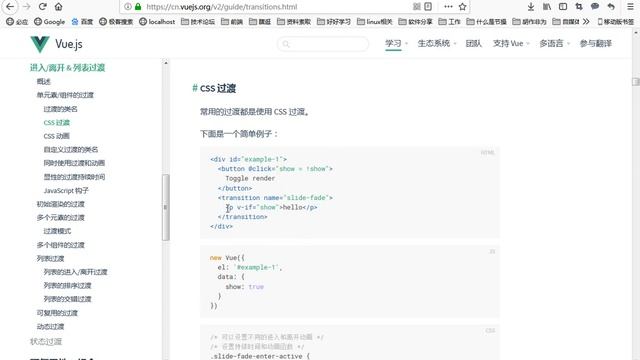This screenshot has width=640, height=360.
Task: Jump to 可复用的过渡 section
Action: coord(57,313)
